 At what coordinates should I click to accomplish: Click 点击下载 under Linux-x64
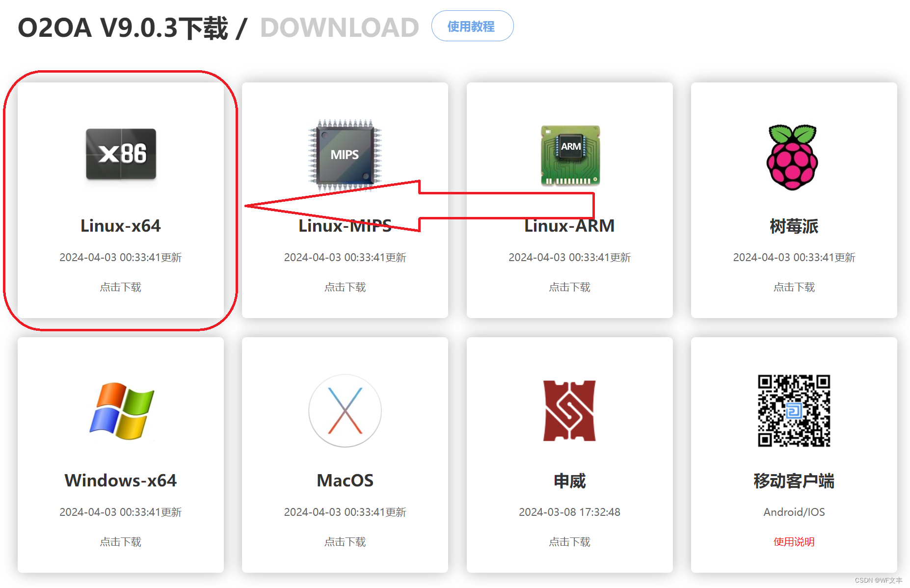[120, 287]
